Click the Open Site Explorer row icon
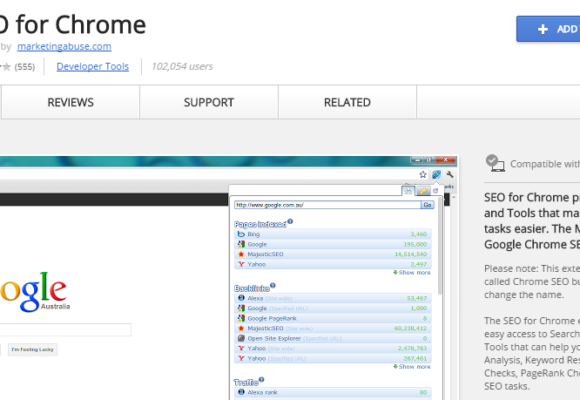This screenshot has width=580, height=400. 241,338
